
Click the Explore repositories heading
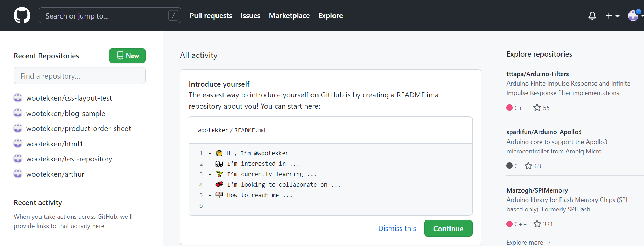point(539,54)
